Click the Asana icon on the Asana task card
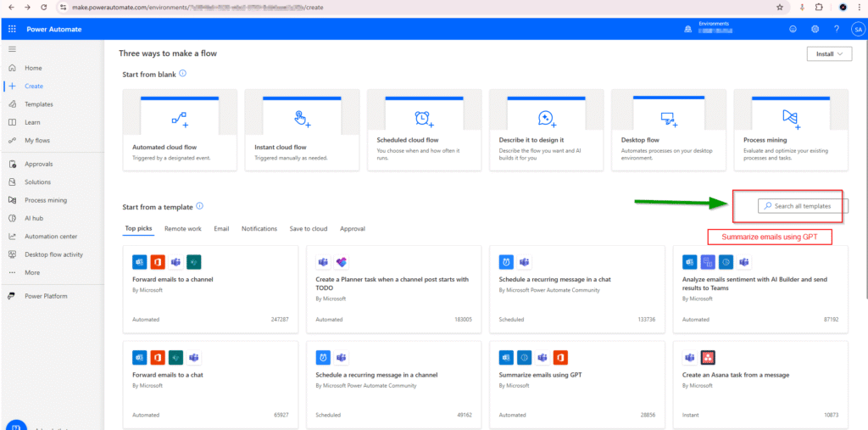Screen dimensions: 868x430 point(708,358)
